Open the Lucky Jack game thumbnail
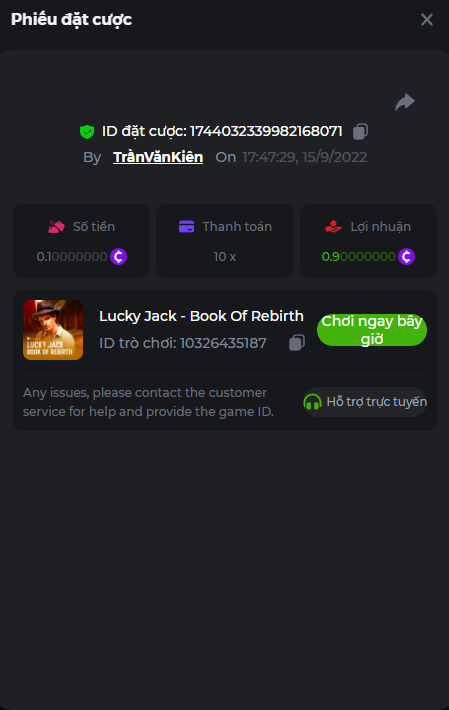This screenshot has width=449, height=710. pyautogui.click(x=53, y=330)
